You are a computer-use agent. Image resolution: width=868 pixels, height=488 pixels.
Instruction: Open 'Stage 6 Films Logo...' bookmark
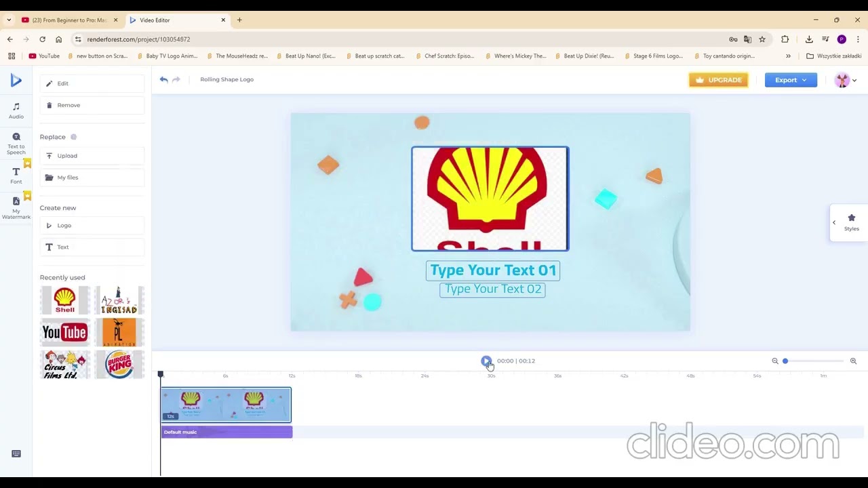pos(652,56)
